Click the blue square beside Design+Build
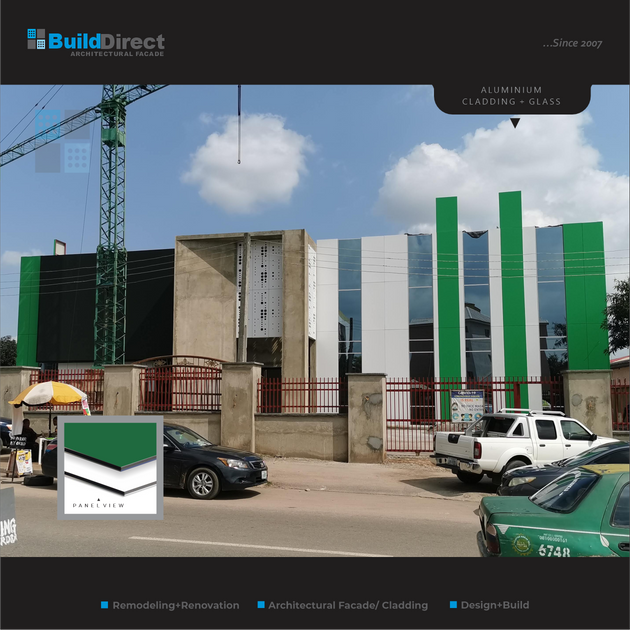This screenshot has height=630, width=630. [453, 605]
